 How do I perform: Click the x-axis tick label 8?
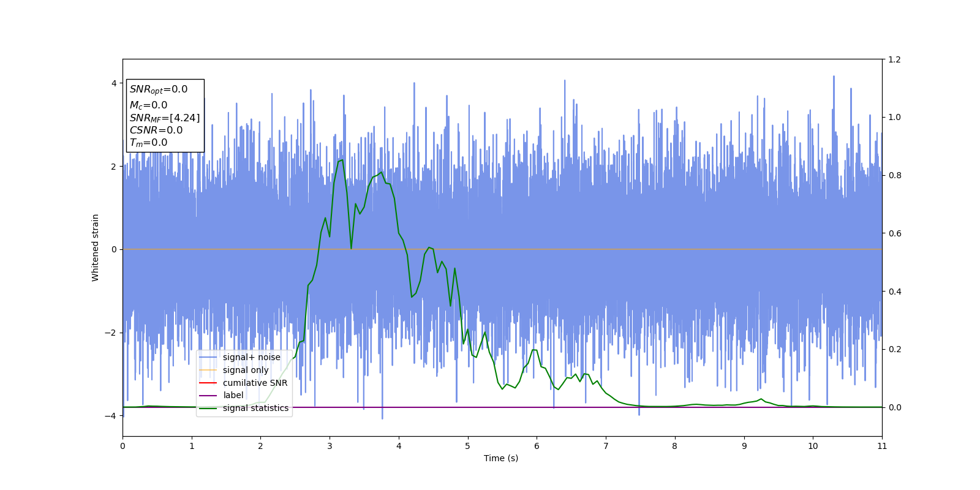(x=675, y=446)
